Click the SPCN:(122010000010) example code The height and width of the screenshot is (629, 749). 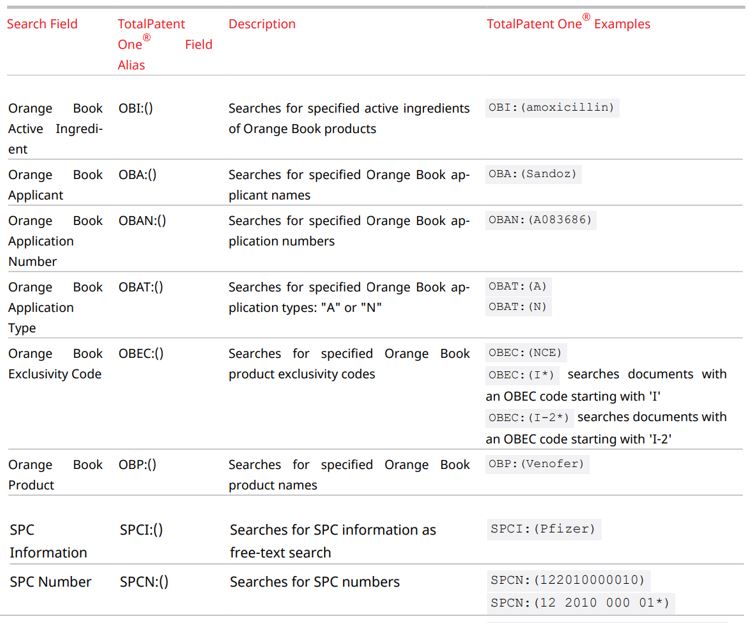568,580
